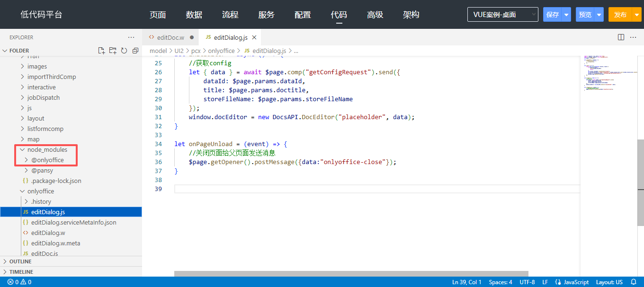Screen dimensions: 644x287
Task: Refresh the explorer folder tree
Action: coord(124,51)
